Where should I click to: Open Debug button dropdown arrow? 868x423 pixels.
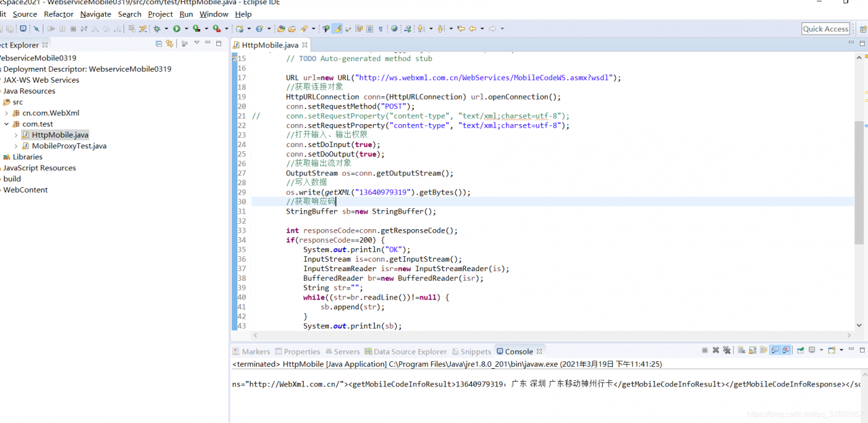click(166, 29)
